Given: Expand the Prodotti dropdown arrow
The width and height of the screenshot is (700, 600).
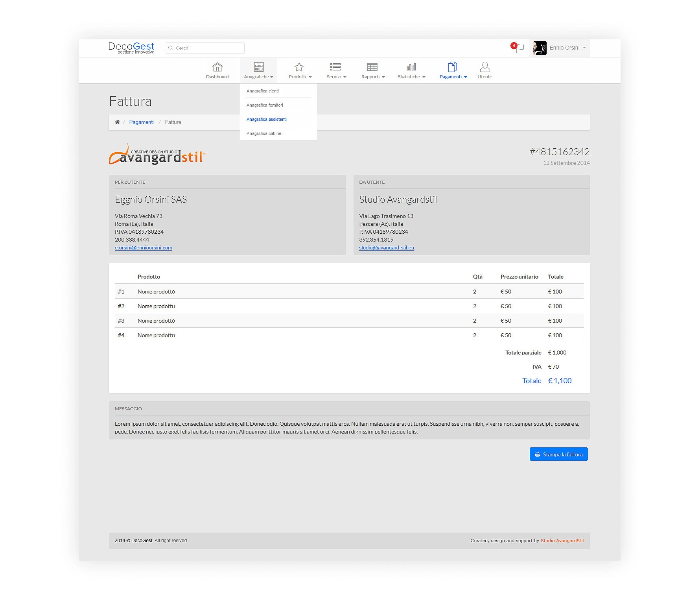Looking at the screenshot, I should pyautogui.click(x=310, y=77).
